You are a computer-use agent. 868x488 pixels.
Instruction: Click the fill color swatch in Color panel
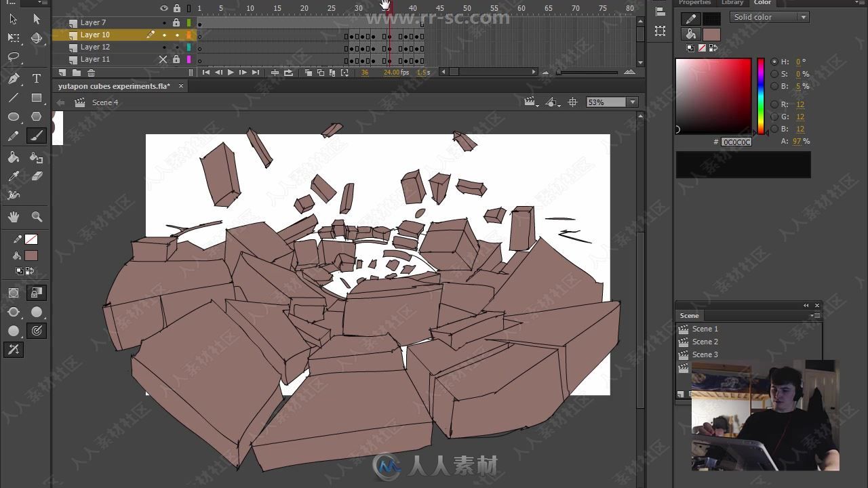[x=711, y=34]
